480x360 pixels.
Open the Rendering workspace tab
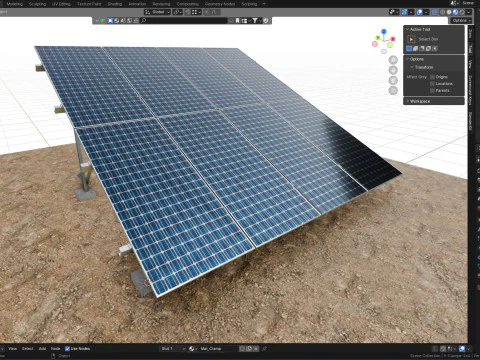pyautogui.click(x=161, y=4)
